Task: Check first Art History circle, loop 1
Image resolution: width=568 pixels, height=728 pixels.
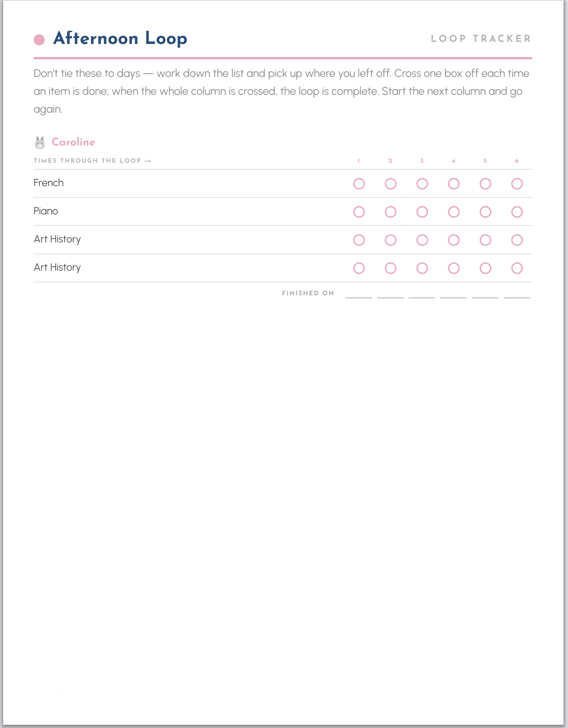Action: [359, 240]
